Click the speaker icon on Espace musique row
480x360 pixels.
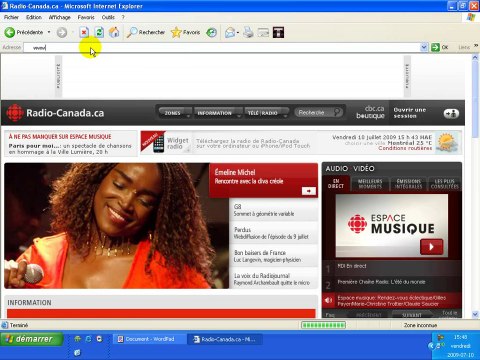click(x=328, y=300)
